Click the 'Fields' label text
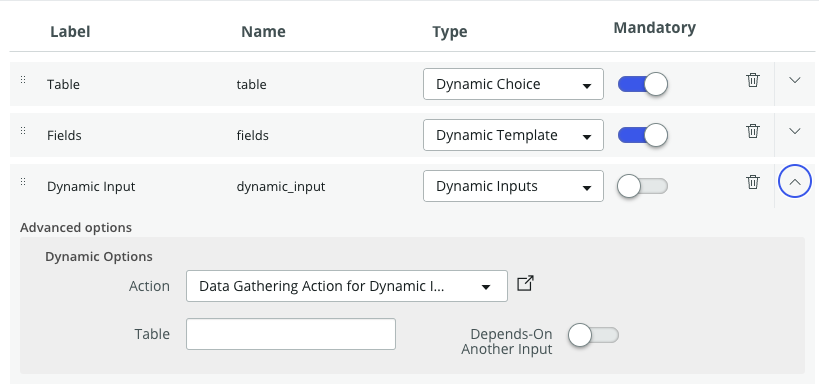819x385 pixels. coord(64,136)
